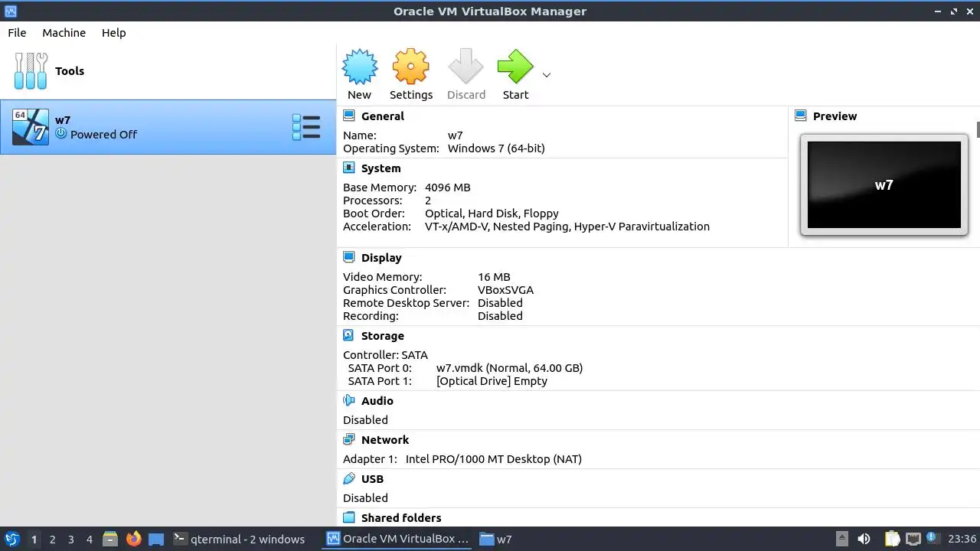Click the notification tray icon
This screenshot has width=980, height=551.
click(933, 539)
